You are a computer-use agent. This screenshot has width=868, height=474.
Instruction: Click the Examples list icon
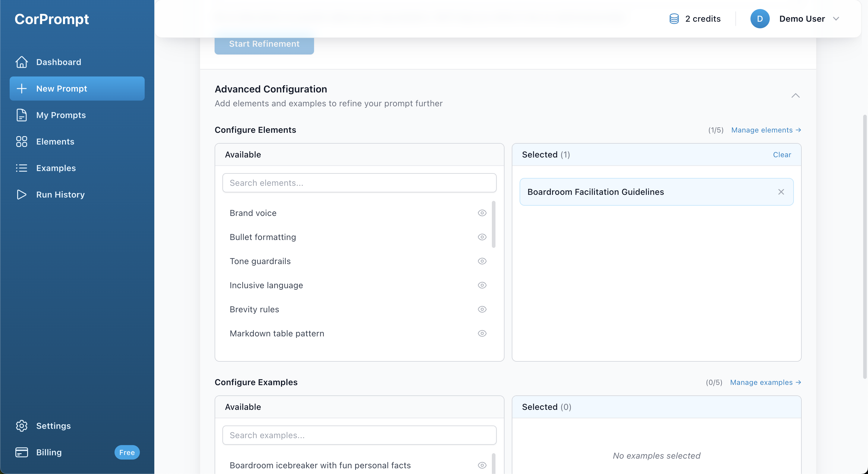pyautogui.click(x=22, y=168)
